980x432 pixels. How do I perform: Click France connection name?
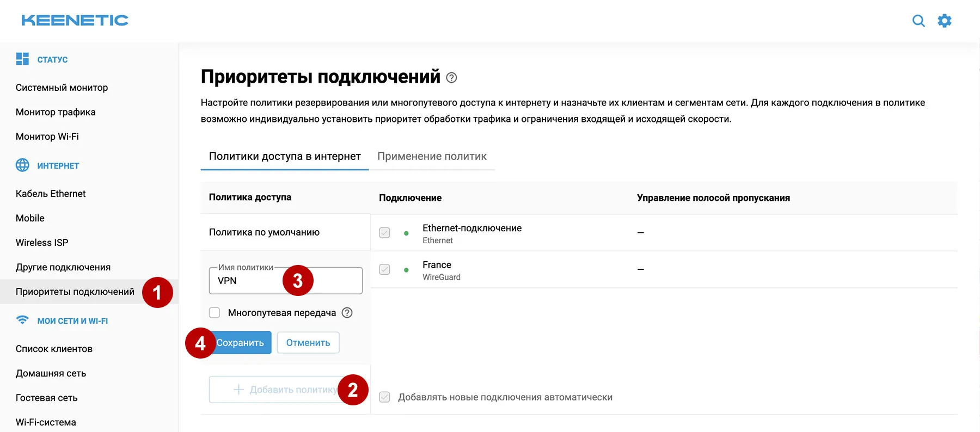click(x=437, y=265)
